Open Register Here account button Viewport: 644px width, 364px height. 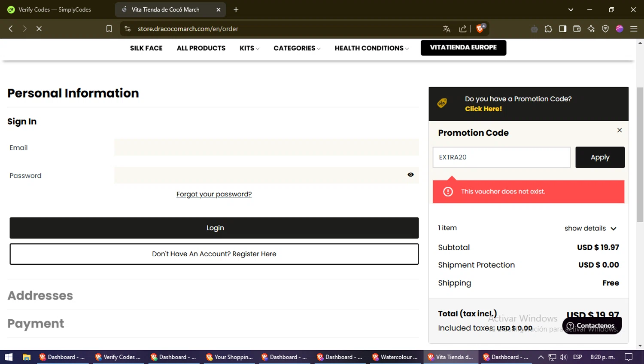(214, 254)
